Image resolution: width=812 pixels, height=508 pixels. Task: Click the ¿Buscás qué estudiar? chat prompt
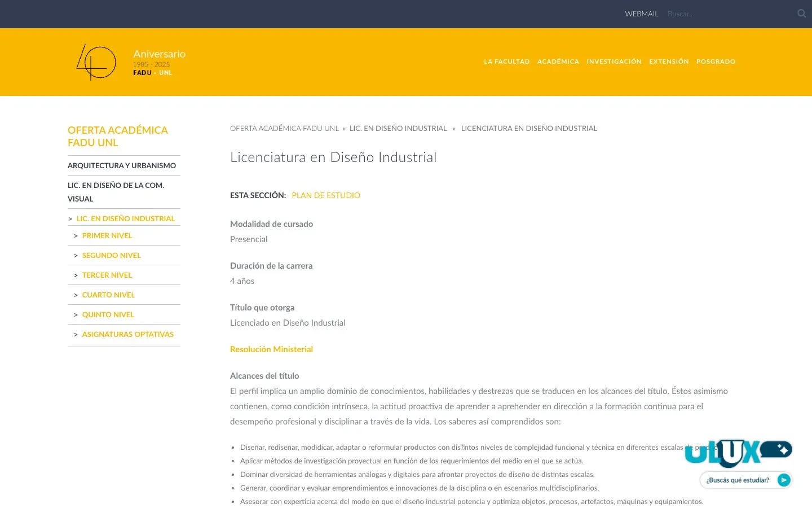738,480
